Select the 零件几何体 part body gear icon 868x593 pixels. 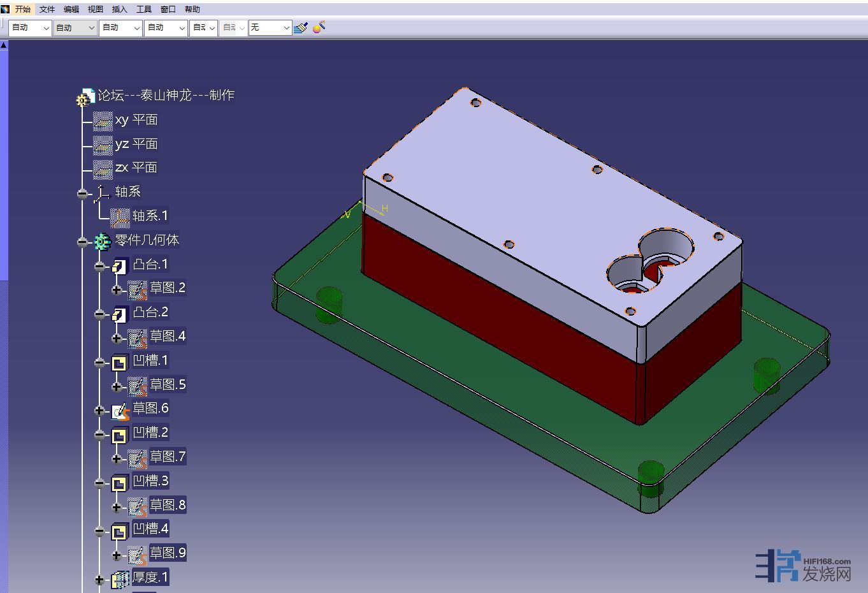pos(102,242)
